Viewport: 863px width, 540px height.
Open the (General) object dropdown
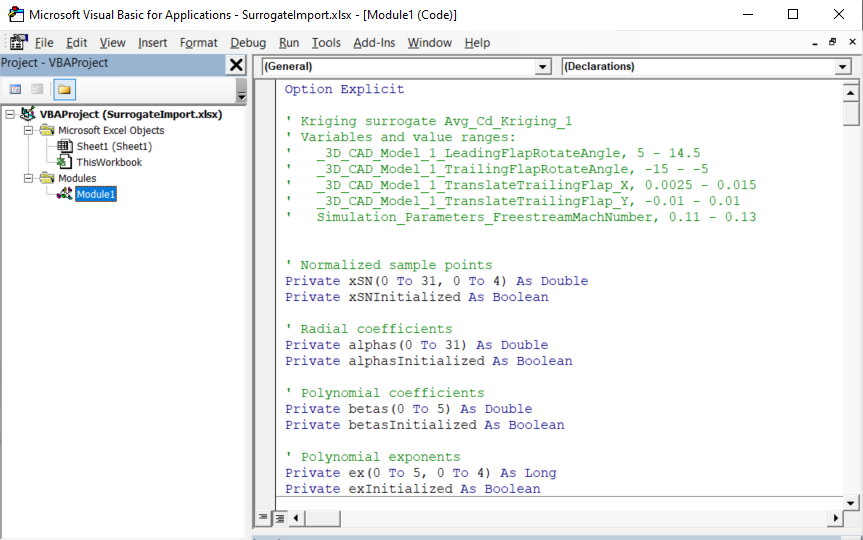pos(543,67)
